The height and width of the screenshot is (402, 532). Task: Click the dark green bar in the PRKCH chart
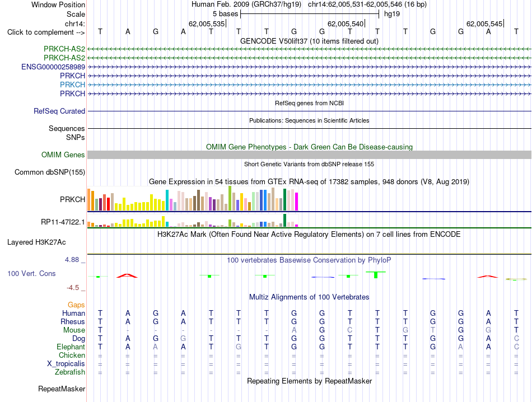pos(284,199)
